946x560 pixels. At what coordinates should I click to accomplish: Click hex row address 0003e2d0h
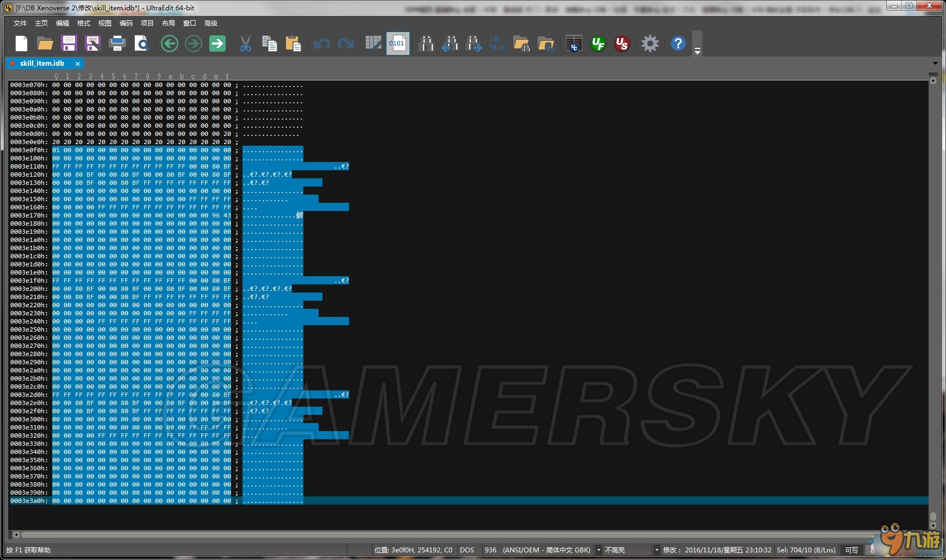(29, 395)
